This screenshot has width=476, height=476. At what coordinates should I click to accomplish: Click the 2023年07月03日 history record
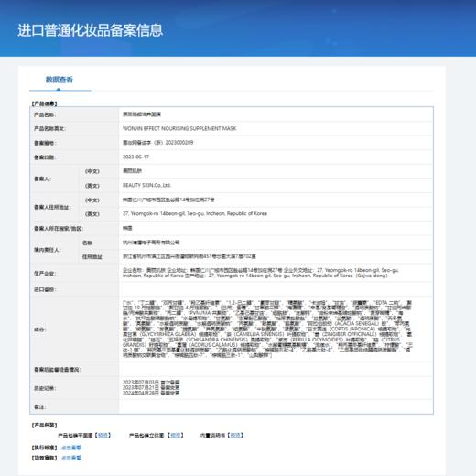[151, 383]
